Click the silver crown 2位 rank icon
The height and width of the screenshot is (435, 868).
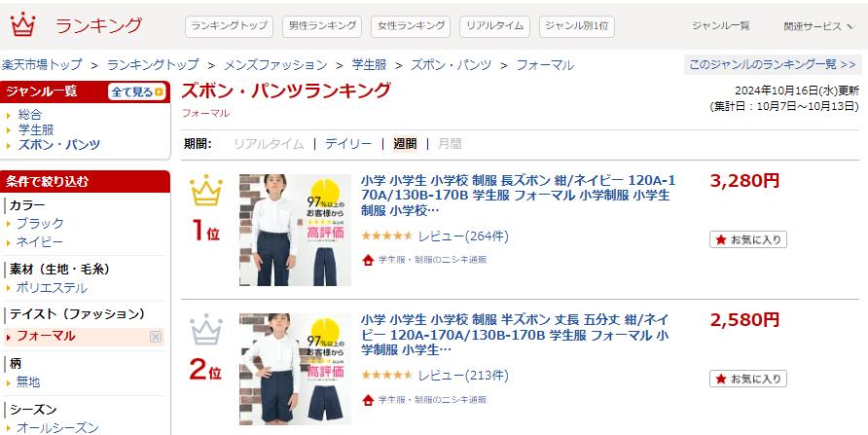(206, 329)
